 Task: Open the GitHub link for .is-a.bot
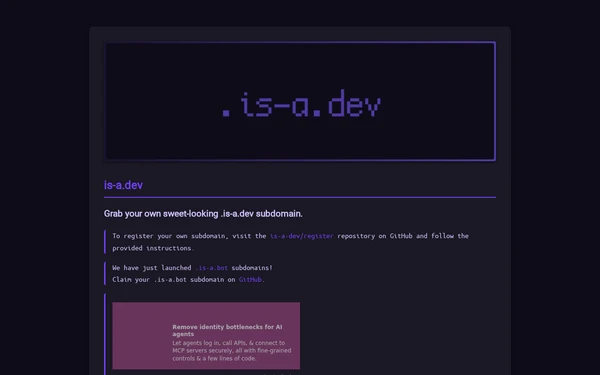pos(250,280)
